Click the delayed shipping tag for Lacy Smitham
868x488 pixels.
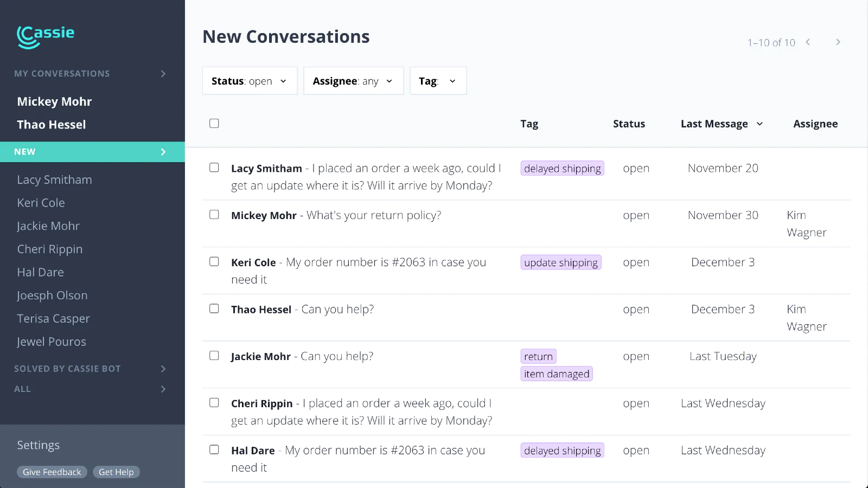tap(562, 169)
